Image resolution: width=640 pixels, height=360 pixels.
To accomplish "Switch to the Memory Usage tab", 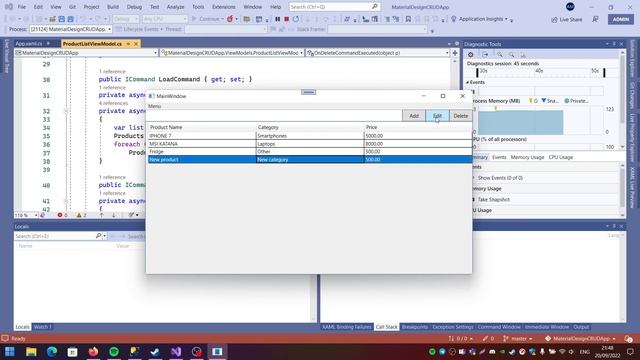I will [527, 157].
